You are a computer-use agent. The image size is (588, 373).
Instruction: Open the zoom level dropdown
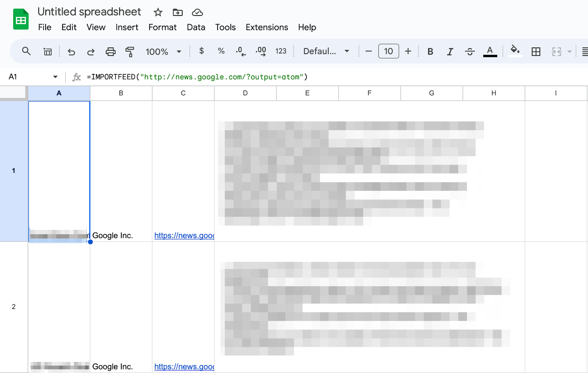click(164, 51)
